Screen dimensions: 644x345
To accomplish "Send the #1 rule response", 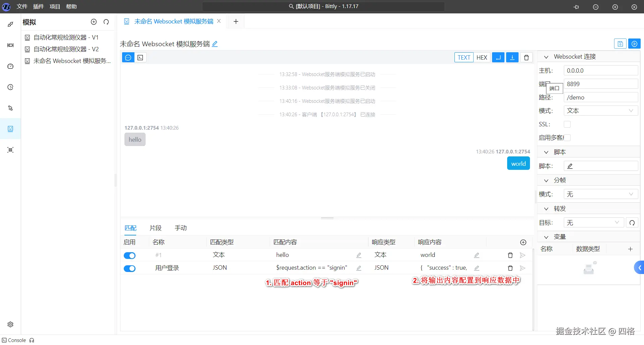I will point(523,255).
